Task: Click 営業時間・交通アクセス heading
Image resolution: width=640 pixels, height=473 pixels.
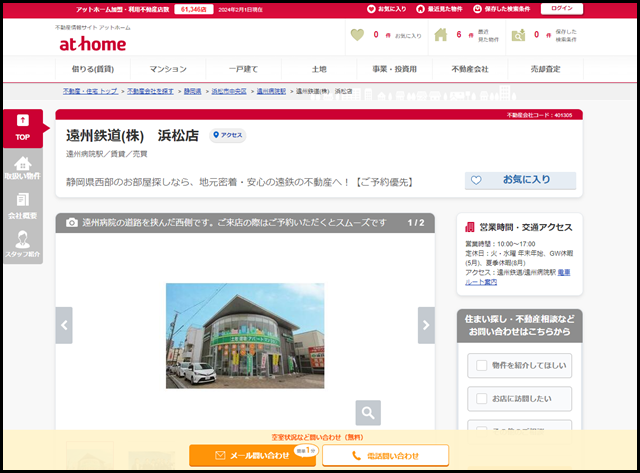Action: pos(526,227)
